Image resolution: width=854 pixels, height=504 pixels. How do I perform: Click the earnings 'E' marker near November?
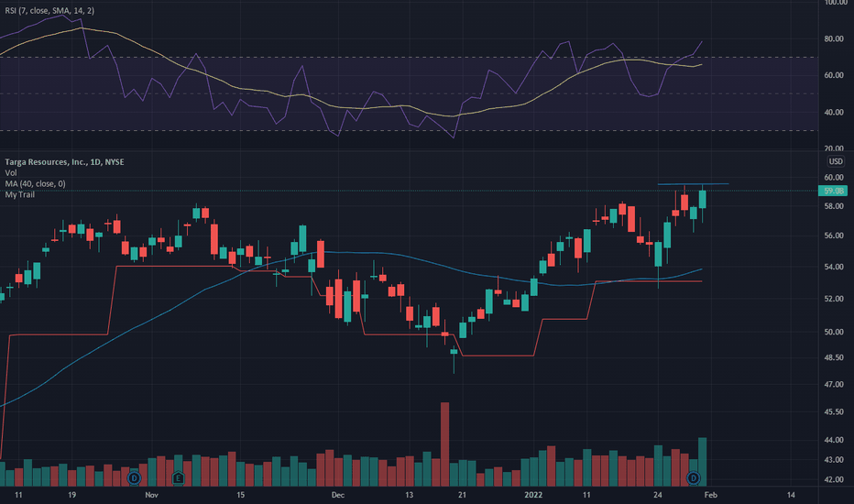click(x=178, y=478)
